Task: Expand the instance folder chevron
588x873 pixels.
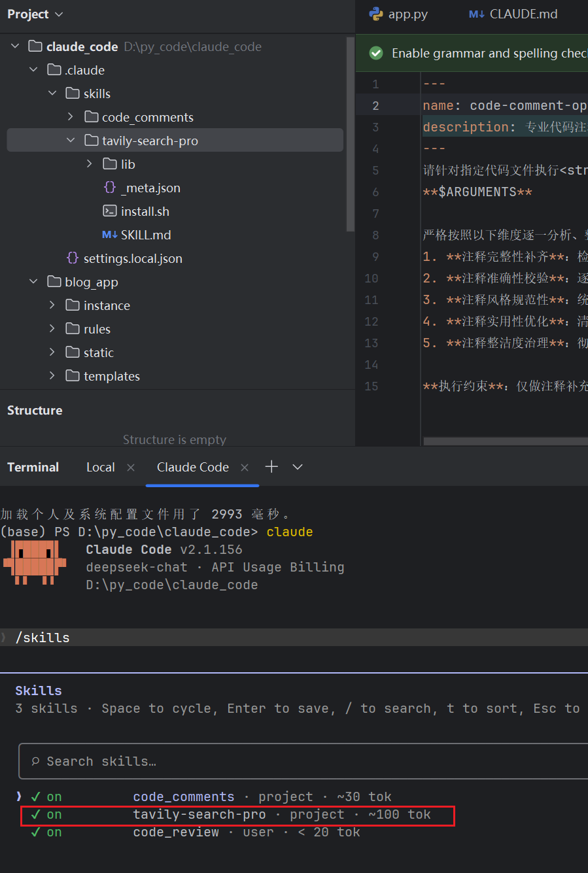Action: click(52, 305)
